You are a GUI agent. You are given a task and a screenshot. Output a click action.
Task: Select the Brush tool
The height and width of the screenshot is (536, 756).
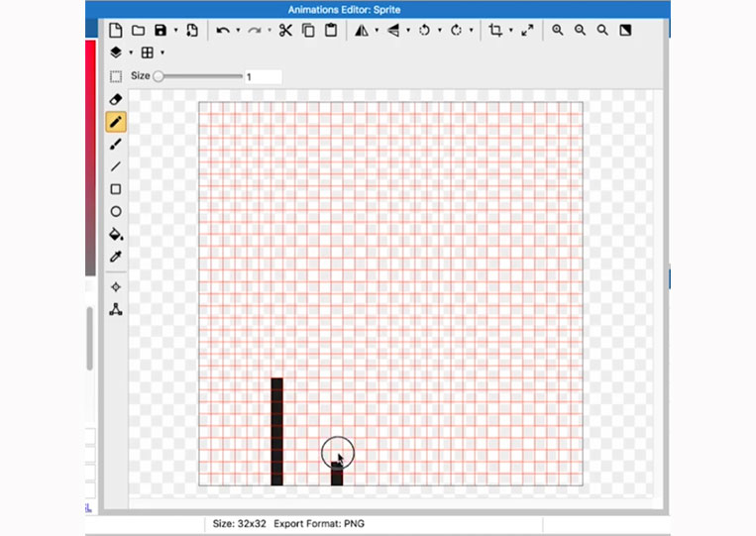click(x=116, y=144)
